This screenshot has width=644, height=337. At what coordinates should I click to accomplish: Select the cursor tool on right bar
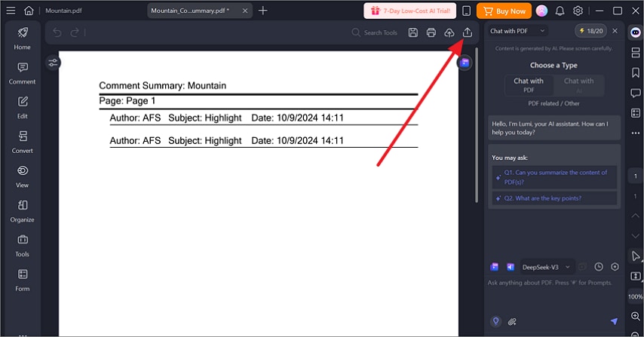pos(636,256)
